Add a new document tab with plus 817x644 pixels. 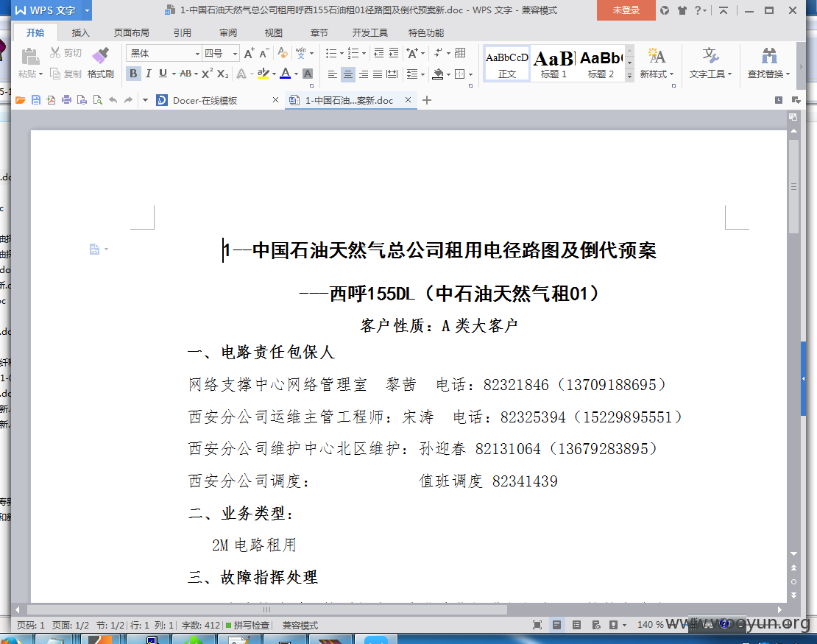pyautogui.click(x=427, y=100)
